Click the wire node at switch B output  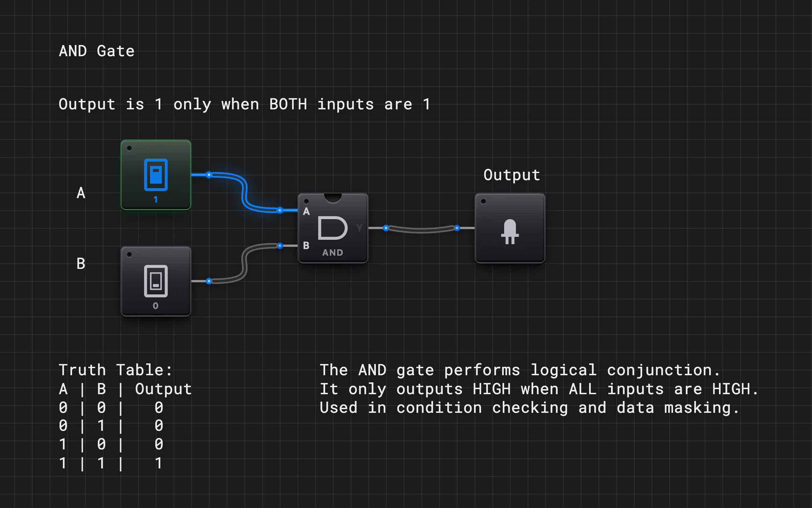pyautogui.click(x=209, y=281)
